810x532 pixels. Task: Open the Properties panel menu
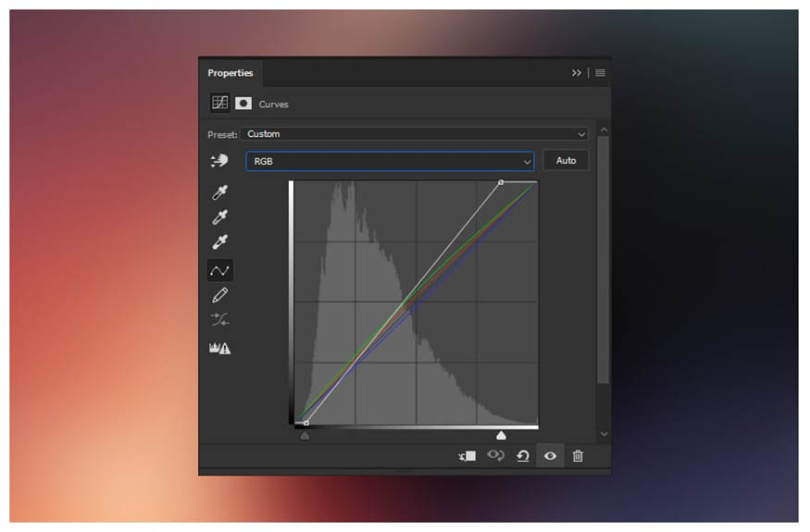click(600, 73)
